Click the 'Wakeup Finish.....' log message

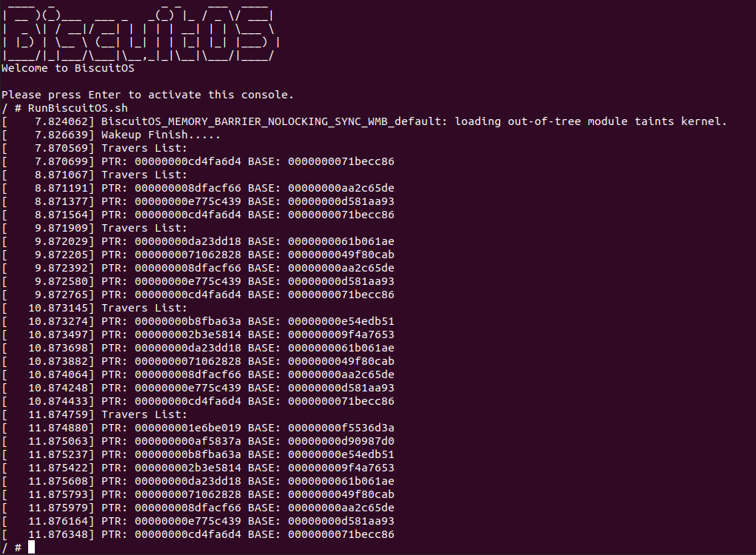[161, 135]
